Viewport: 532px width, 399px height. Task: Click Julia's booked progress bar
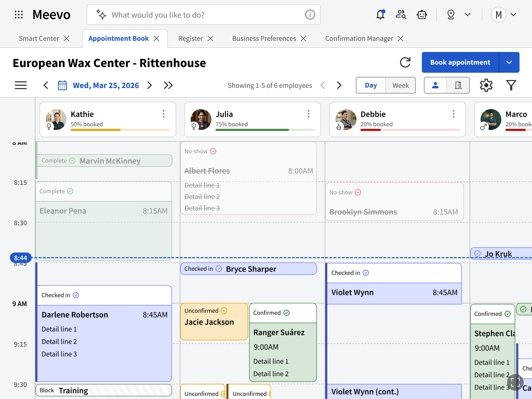pos(265,130)
